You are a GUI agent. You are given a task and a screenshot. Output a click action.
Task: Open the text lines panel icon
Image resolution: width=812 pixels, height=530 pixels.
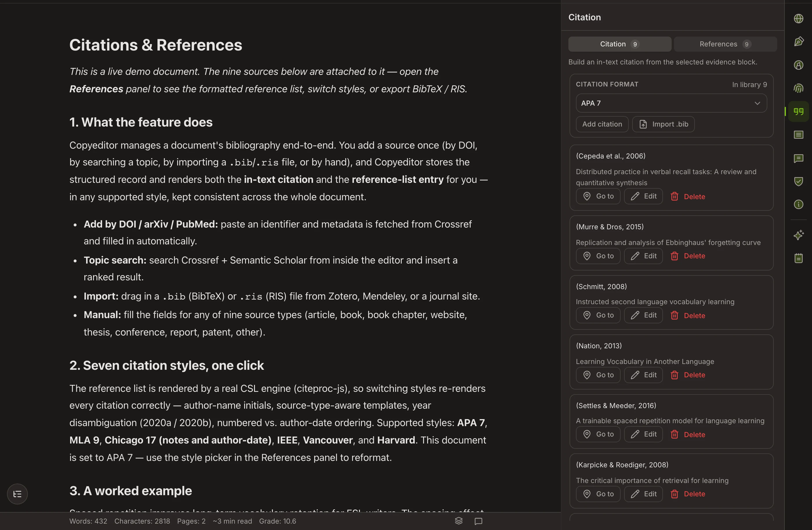798,135
